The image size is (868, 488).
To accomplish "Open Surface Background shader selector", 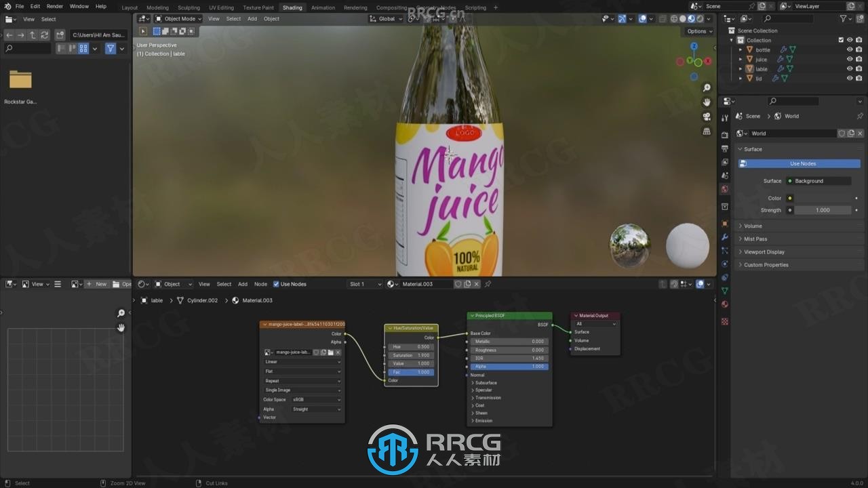I will coord(818,181).
